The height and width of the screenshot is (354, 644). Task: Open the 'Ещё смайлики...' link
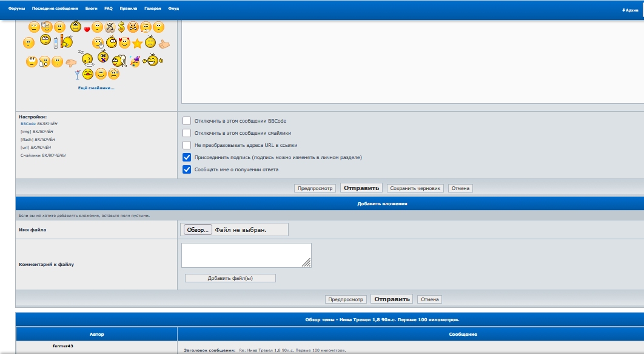click(x=96, y=88)
